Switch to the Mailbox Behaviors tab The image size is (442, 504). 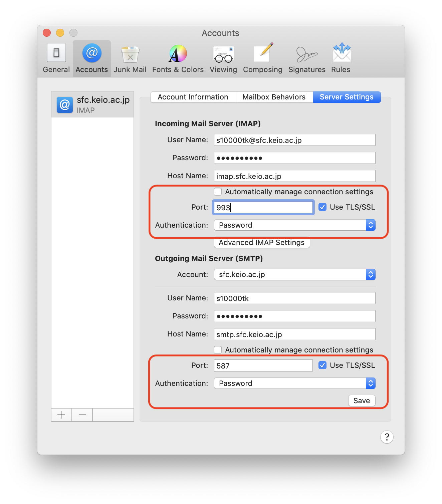pos(274,97)
